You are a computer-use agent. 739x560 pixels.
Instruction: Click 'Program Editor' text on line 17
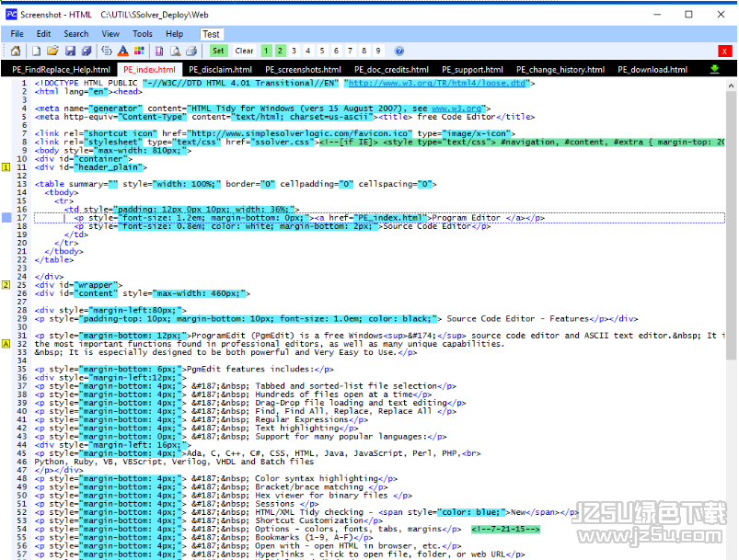click(466, 218)
